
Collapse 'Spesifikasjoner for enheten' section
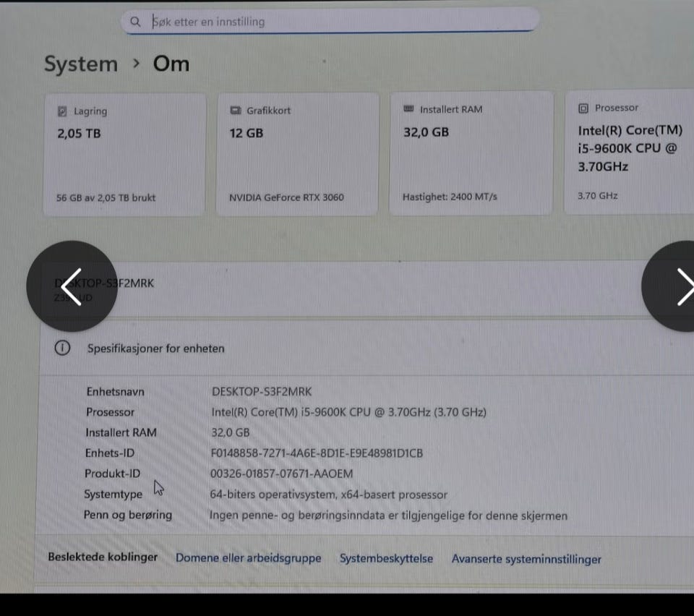(x=367, y=348)
